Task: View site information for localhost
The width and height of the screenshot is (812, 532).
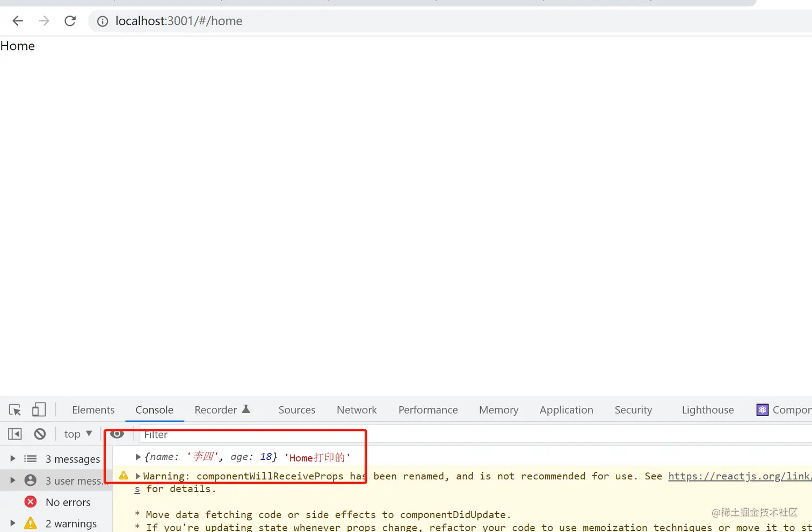Action: coord(103,21)
